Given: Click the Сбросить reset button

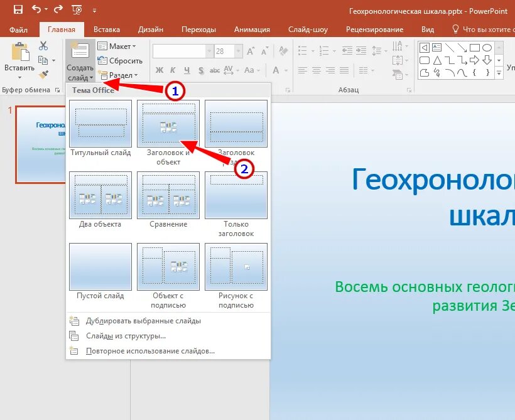Looking at the screenshot, I should pyautogui.click(x=120, y=61).
